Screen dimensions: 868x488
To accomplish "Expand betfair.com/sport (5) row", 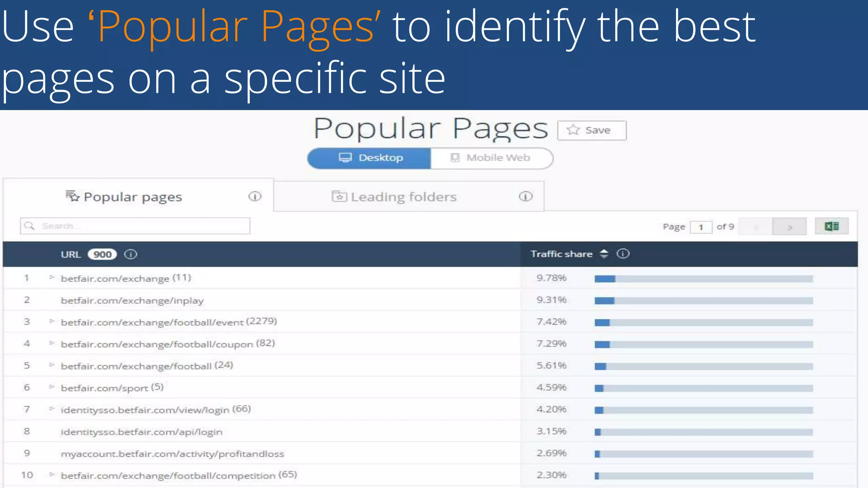I will point(52,387).
